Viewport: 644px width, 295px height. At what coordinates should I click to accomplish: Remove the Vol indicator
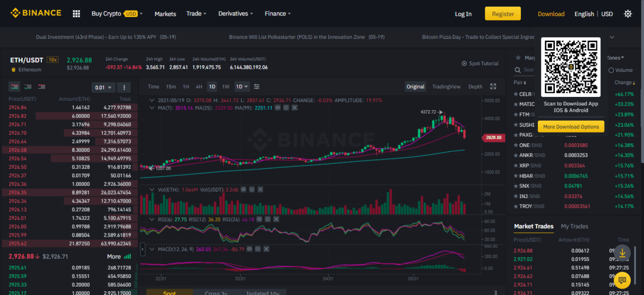tap(260, 190)
